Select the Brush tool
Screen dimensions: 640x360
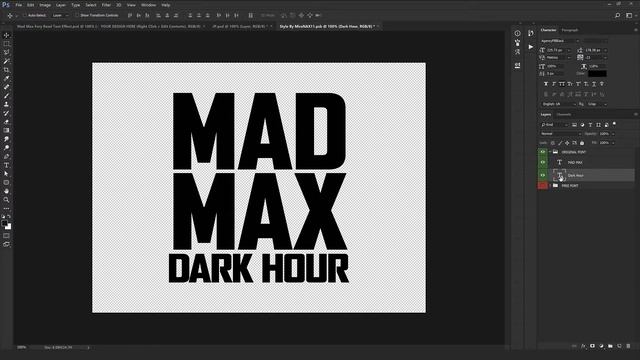(x=6, y=96)
